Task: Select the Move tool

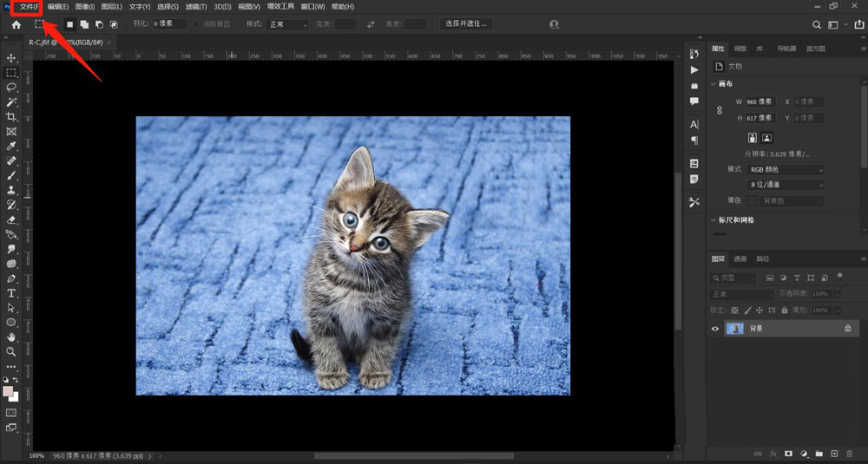Action: coord(11,58)
